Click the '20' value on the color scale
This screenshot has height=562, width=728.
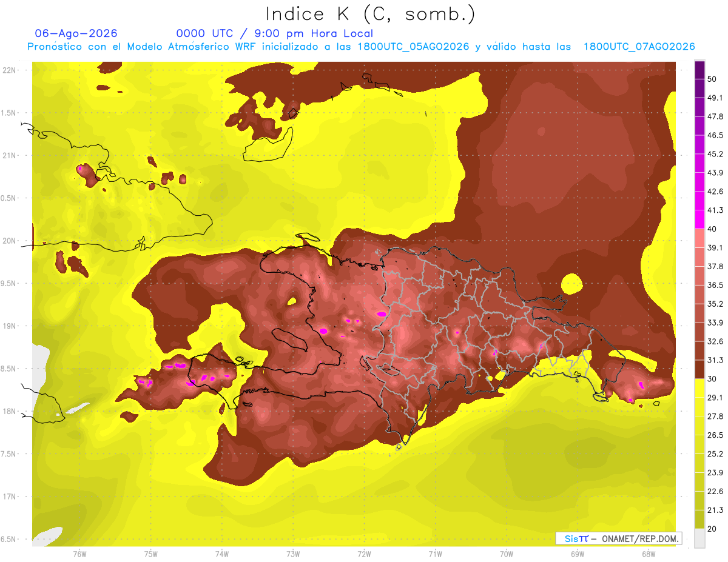click(712, 529)
